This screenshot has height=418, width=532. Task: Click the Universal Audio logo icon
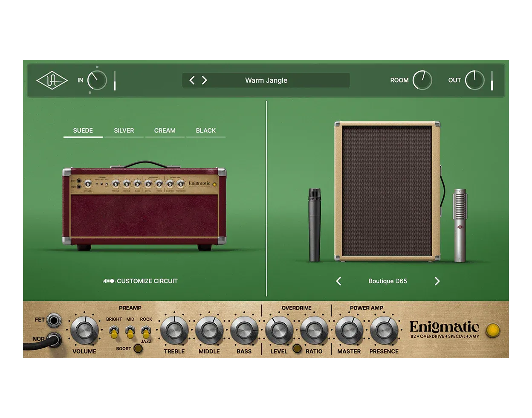52,81
